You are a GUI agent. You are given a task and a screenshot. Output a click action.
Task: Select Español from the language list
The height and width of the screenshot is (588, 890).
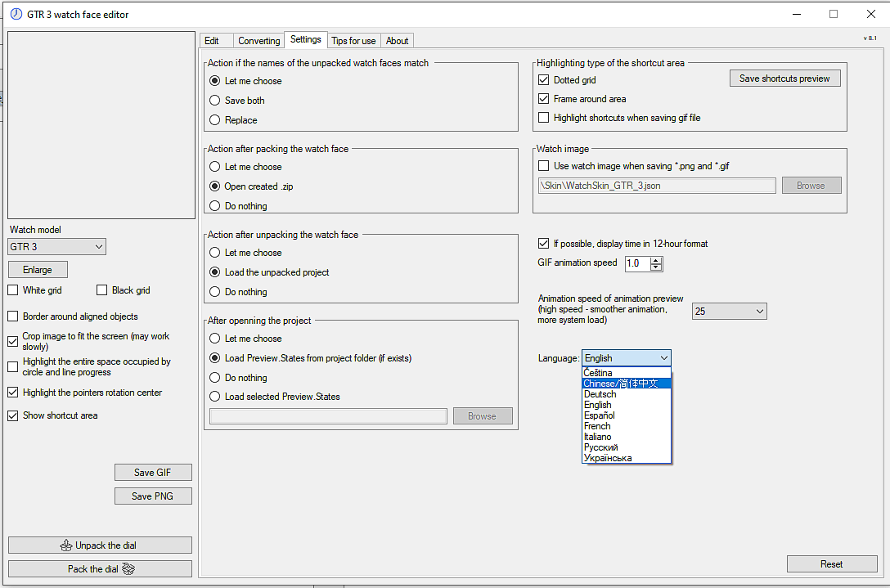(627, 415)
